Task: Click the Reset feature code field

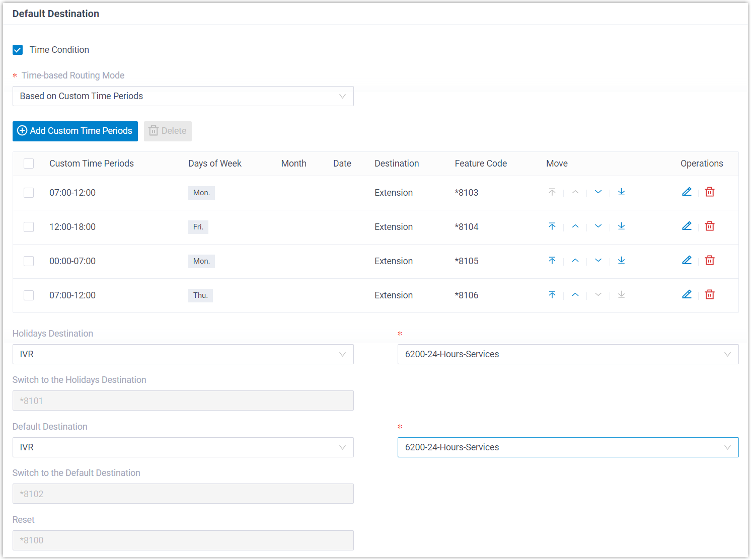Action: (x=183, y=540)
